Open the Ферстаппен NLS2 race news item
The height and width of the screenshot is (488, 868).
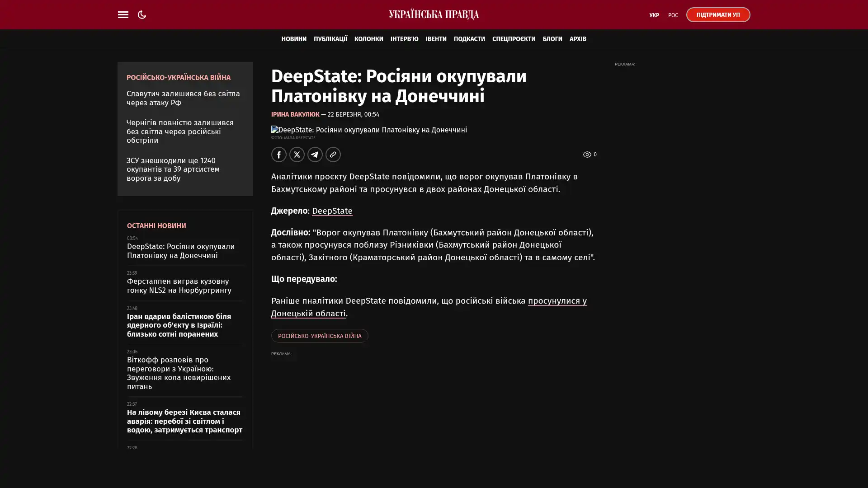click(x=179, y=286)
